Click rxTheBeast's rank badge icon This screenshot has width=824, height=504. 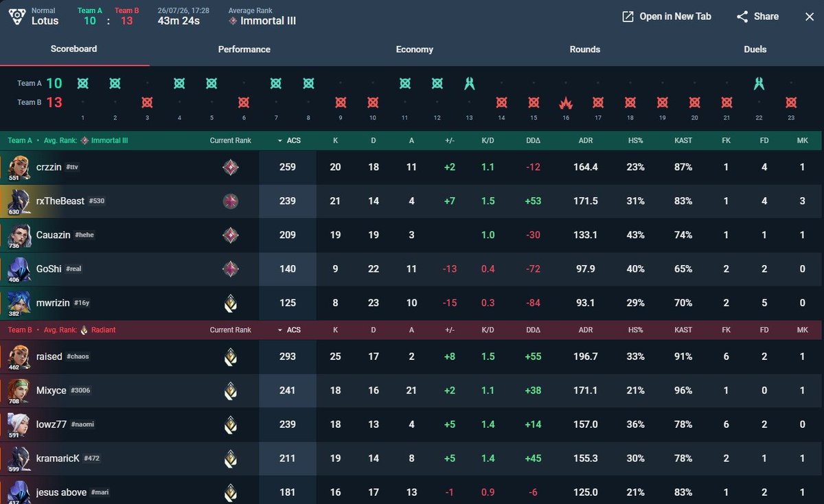pyautogui.click(x=231, y=201)
